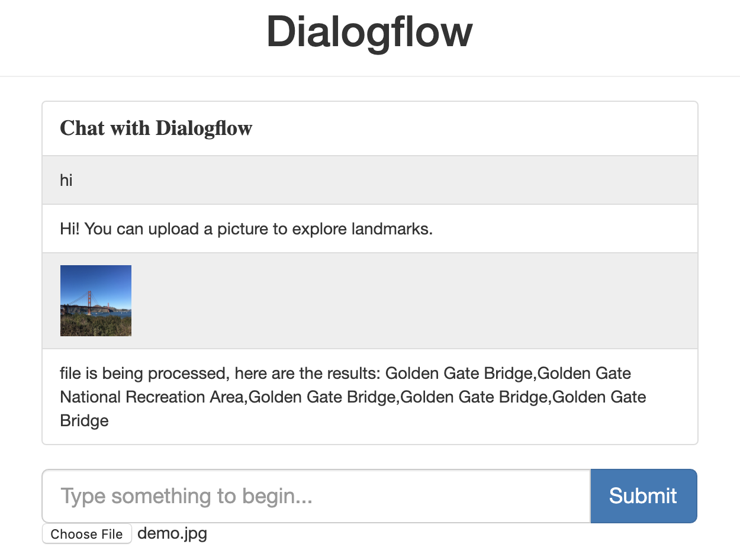The width and height of the screenshot is (740, 560).
Task: Open the Choose File picker button
Action: (87, 534)
